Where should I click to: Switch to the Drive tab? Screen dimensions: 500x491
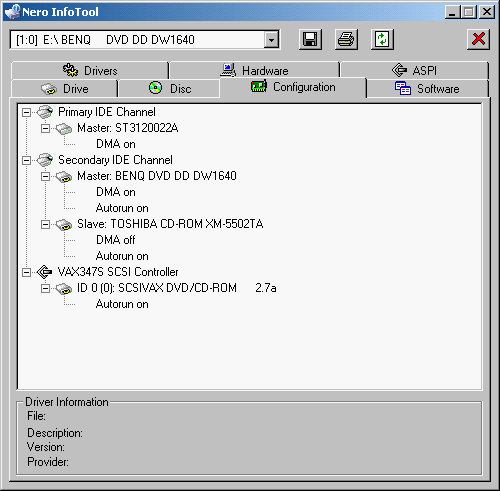[65, 89]
